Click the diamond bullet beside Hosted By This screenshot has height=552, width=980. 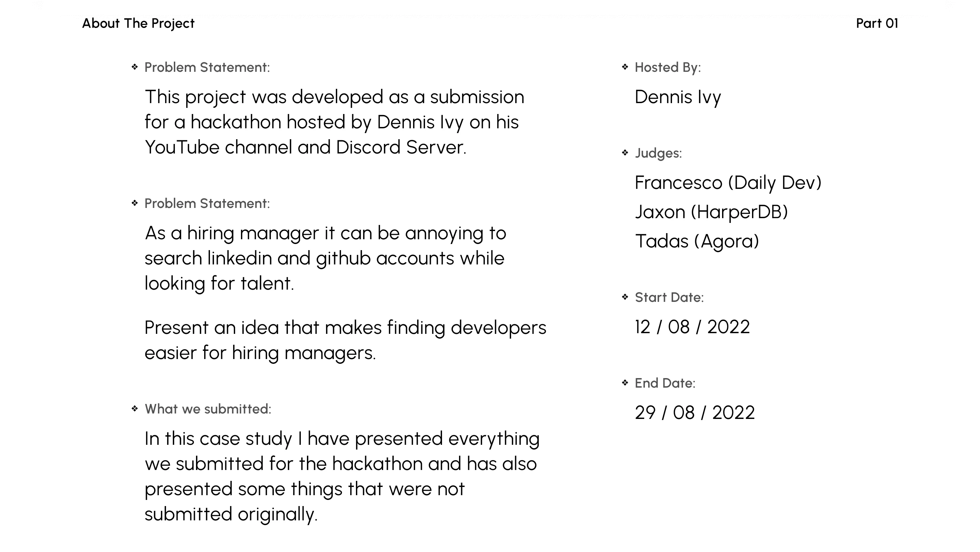tap(625, 67)
